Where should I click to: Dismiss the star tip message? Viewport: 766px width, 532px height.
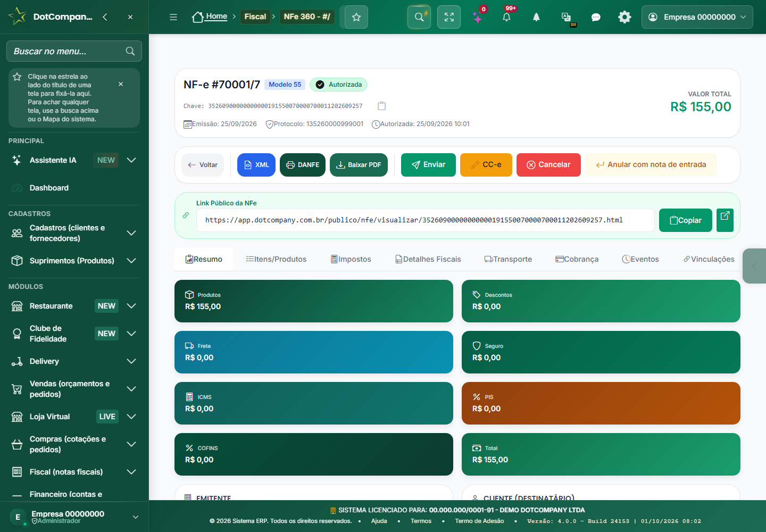[x=121, y=84]
